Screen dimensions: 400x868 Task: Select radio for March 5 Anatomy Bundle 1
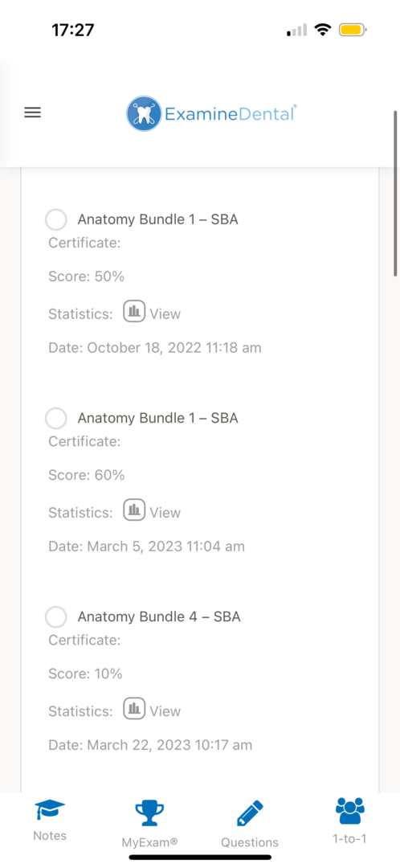56,419
